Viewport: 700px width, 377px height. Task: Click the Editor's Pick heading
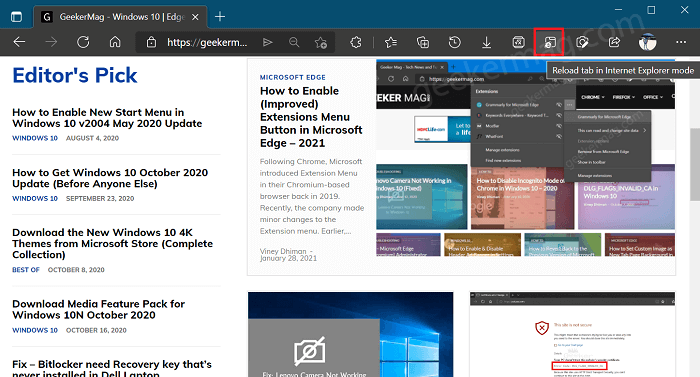(75, 75)
